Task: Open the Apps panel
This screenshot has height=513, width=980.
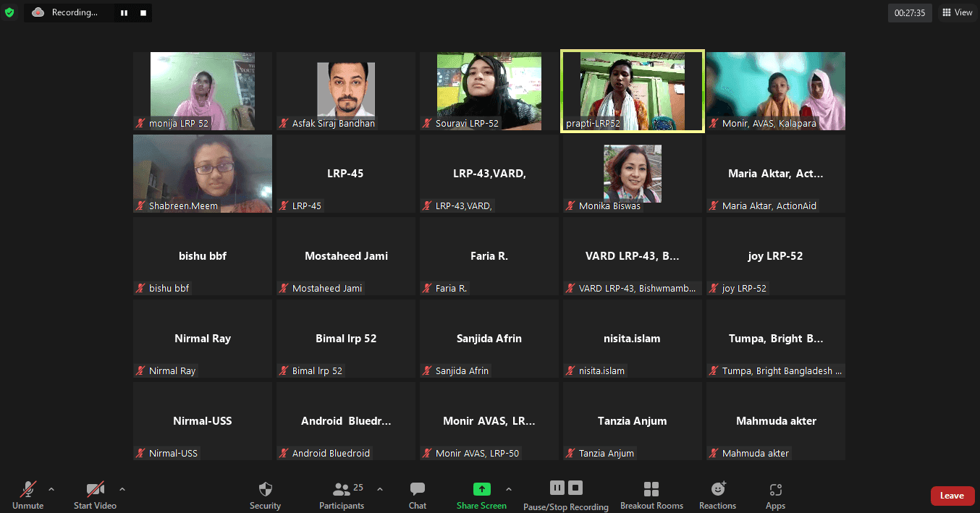Action: (775, 489)
